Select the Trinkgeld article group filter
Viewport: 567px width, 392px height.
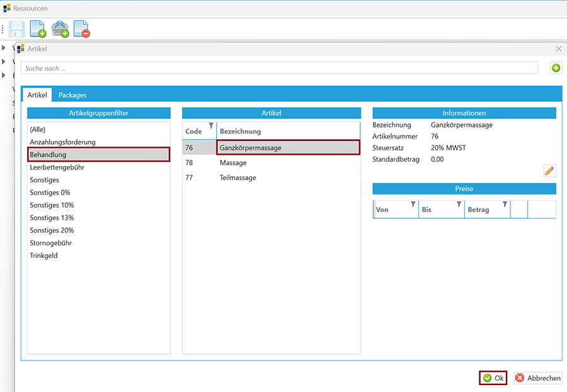tap(44, 255)
